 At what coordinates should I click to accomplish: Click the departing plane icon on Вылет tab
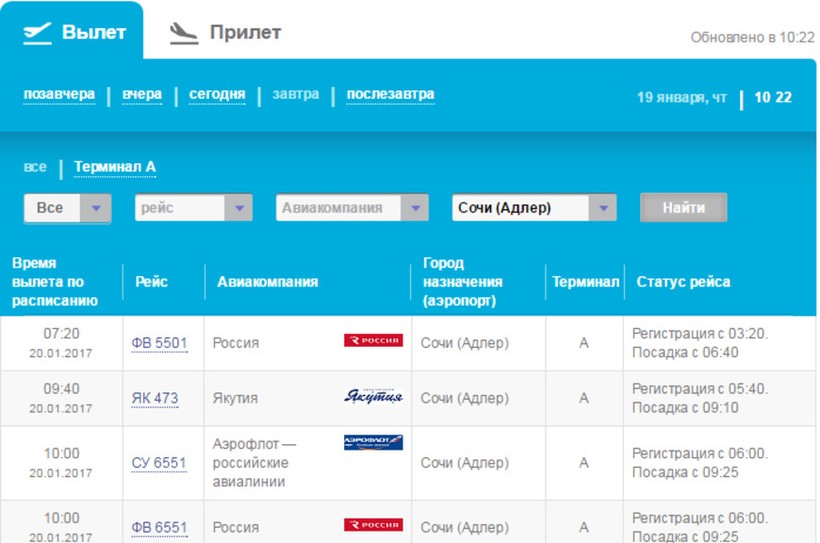[x=38, y=32]
